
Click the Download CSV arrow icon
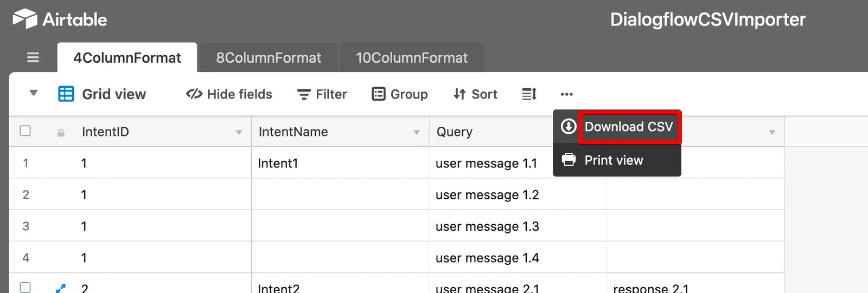click(568, 127)
